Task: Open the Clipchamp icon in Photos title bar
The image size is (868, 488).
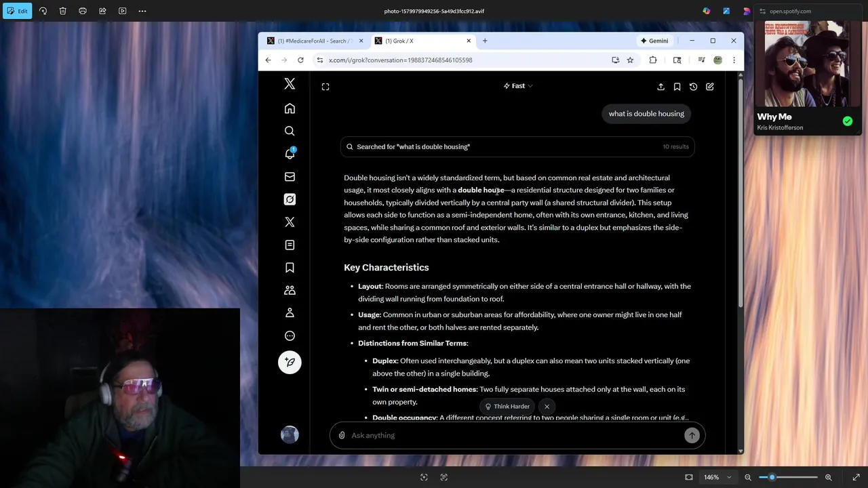Action: (746, 11)
